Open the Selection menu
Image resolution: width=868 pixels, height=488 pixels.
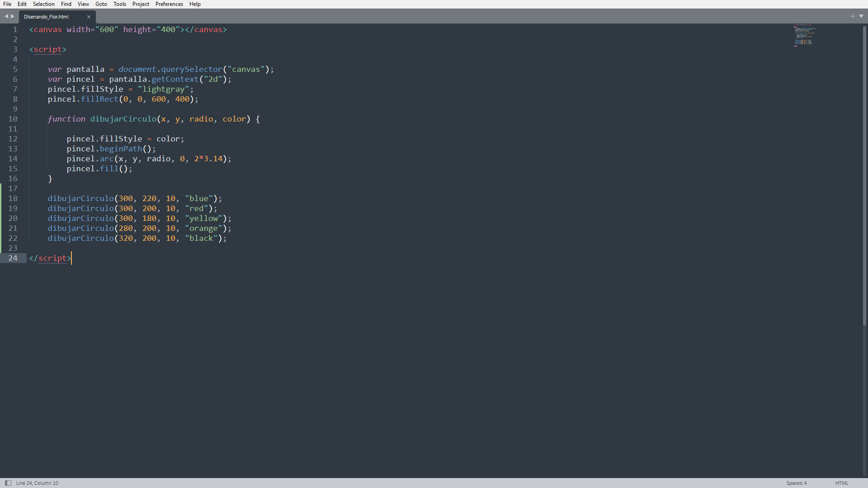[x=44, y=4]
